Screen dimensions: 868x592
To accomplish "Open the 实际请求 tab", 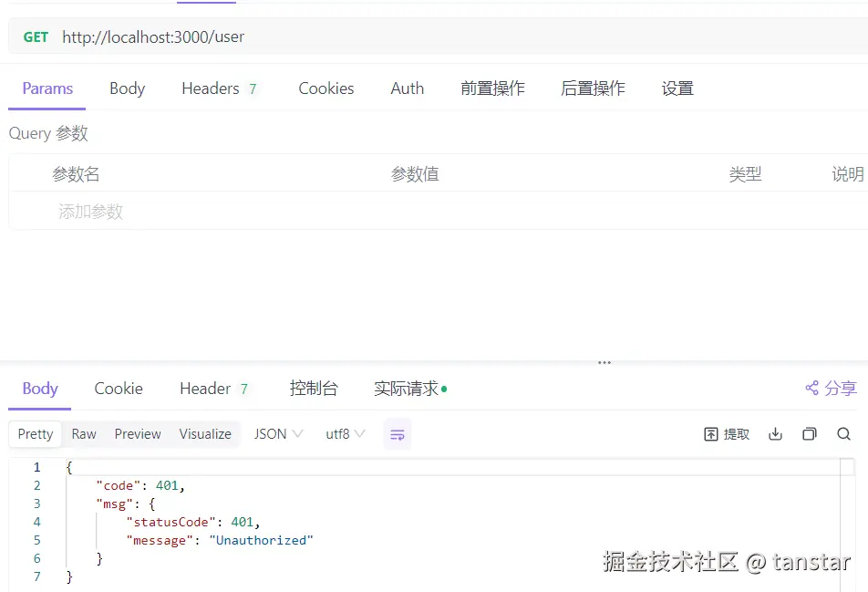I will 410,389.
